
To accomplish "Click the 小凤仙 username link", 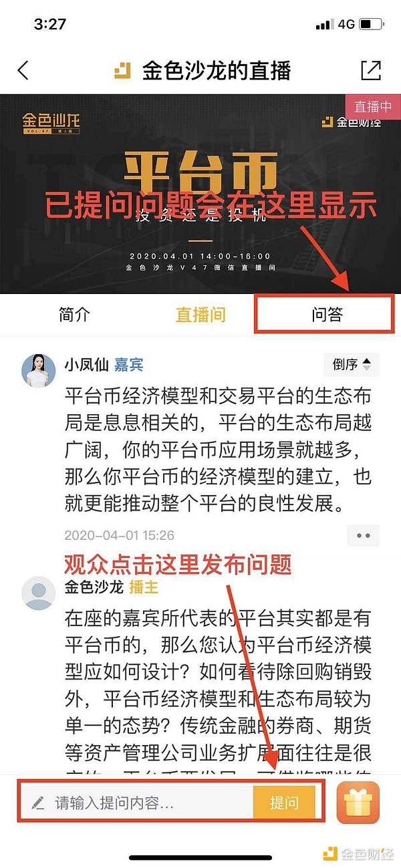I will pyautogui.click(x=85, y=365).
